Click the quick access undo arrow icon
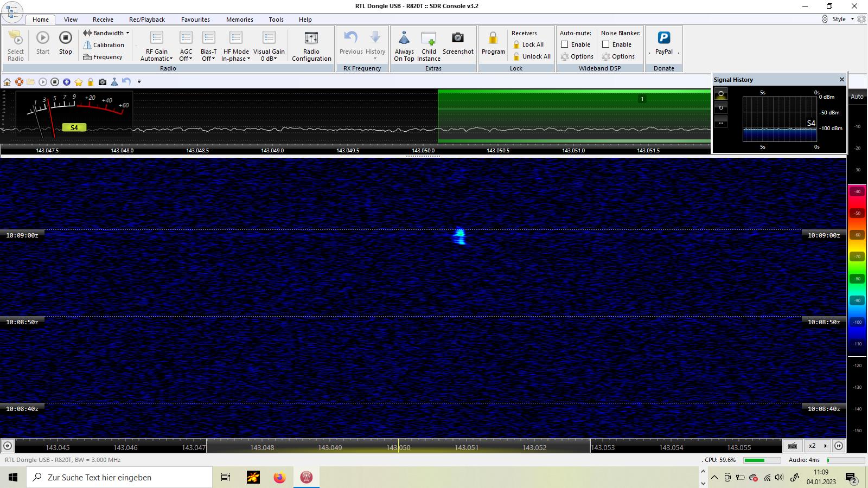 126,82
